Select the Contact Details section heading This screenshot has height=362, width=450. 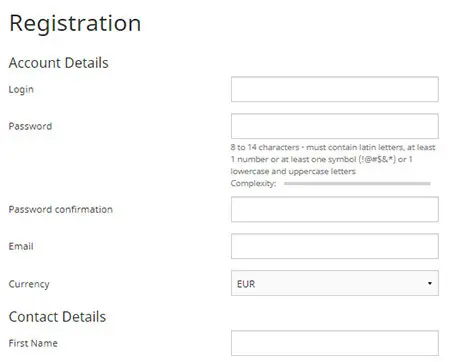(x=57, y=317)
